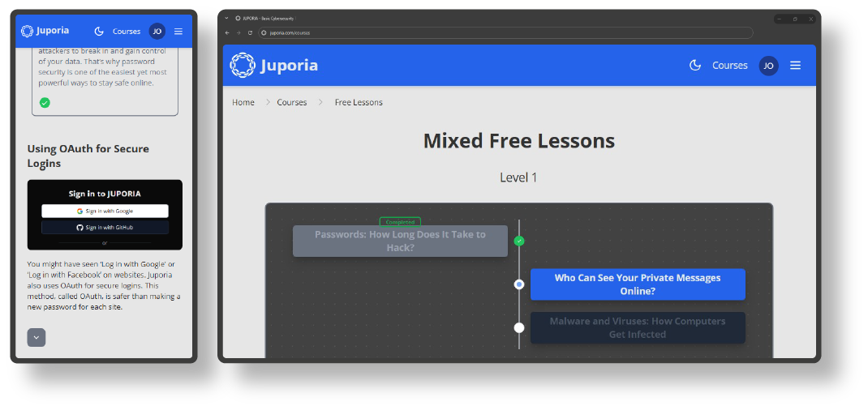
Task: Open the JO profile avatar in desktop header
Action: (x=768, y=66)
